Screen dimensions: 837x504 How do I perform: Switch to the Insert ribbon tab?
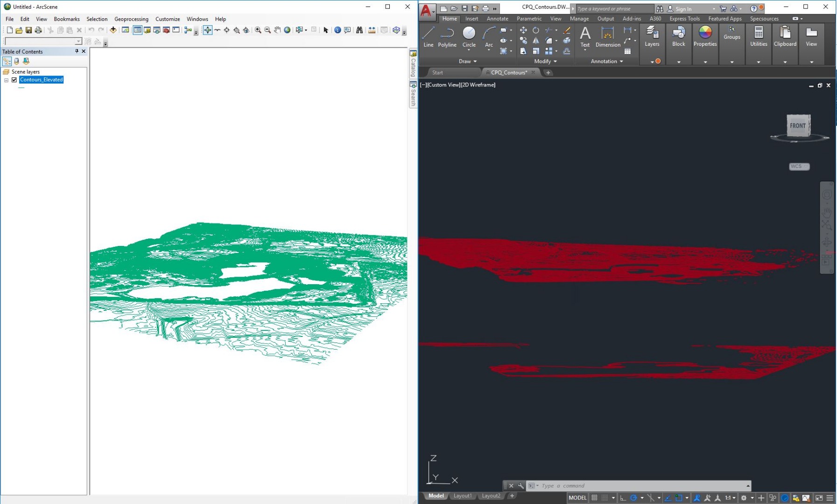pos(471,19)
